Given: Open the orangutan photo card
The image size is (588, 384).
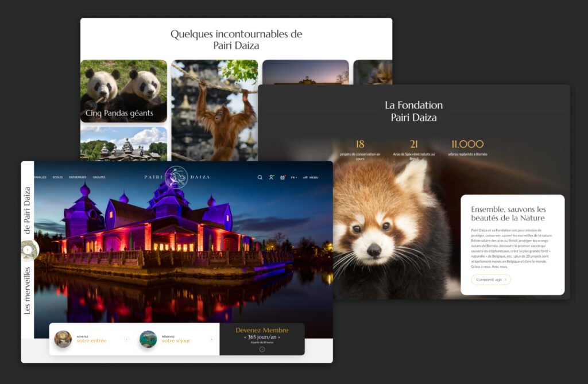Looking at the screenshot, I should tap(215, 111).
